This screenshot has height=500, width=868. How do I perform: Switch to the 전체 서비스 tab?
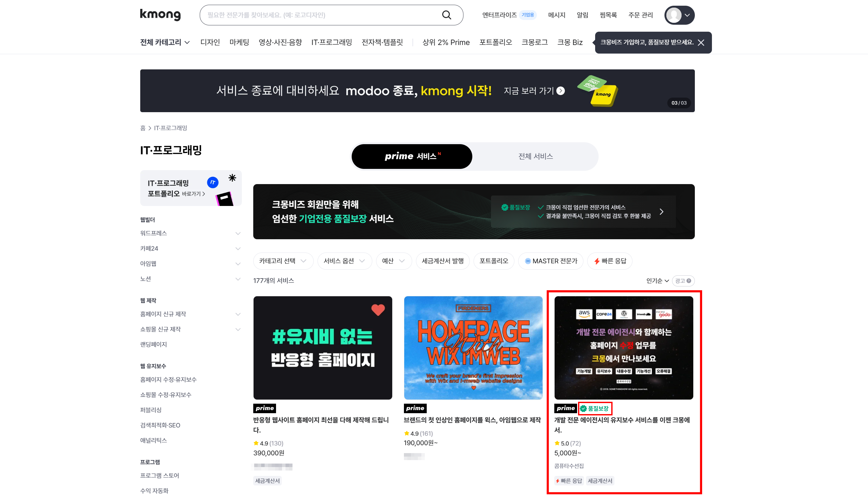click(535, 156)
